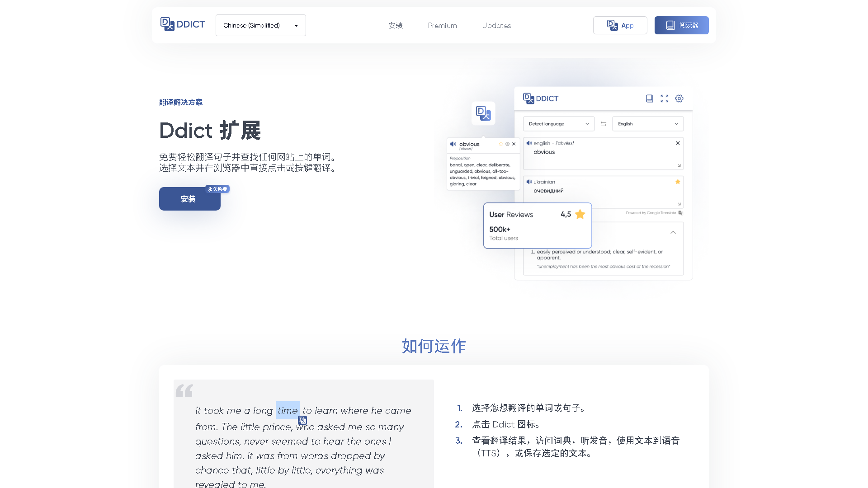Click the fullscreen expand icon in the popup header
The image size is (868, 488).
[664, 98]
